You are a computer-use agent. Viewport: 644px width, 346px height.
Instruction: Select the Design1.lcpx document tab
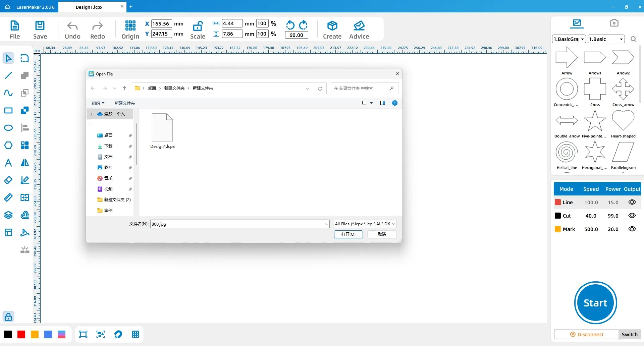coord(89,7)
